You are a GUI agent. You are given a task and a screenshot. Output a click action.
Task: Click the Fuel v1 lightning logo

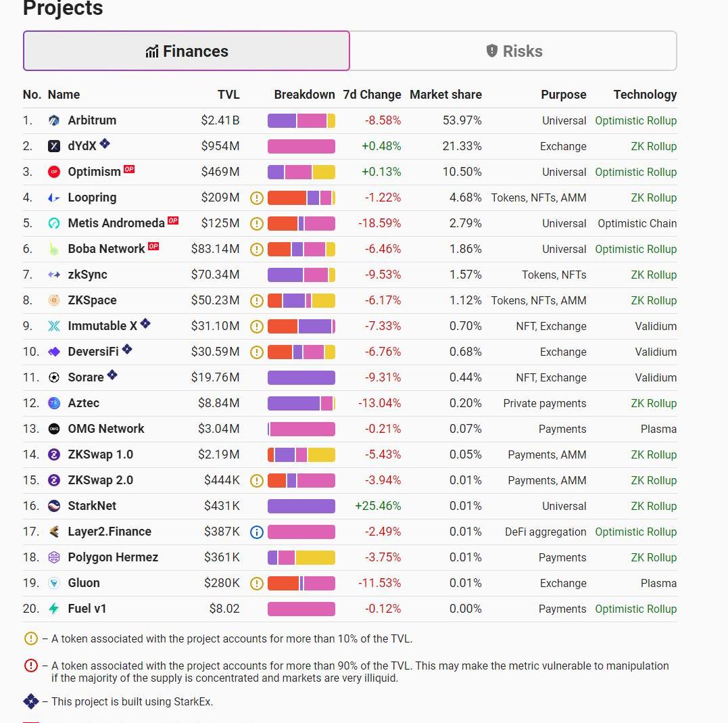[54, 609]
